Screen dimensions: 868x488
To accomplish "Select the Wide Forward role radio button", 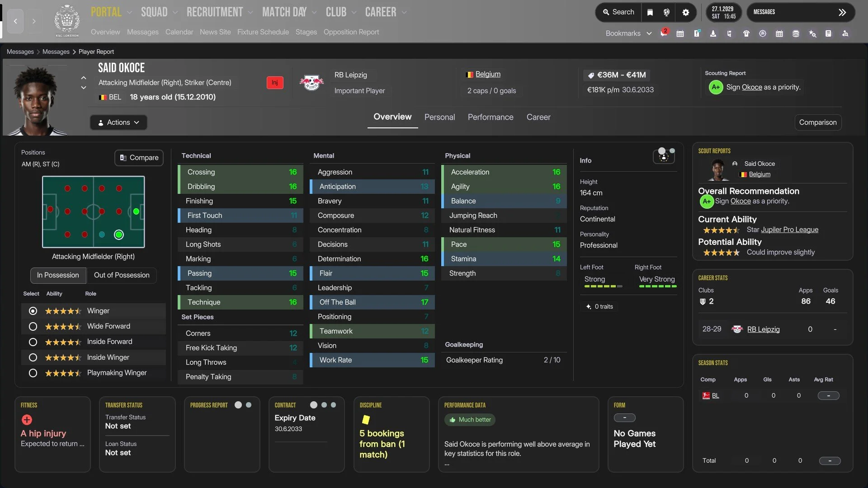I will tap(33, 326).
